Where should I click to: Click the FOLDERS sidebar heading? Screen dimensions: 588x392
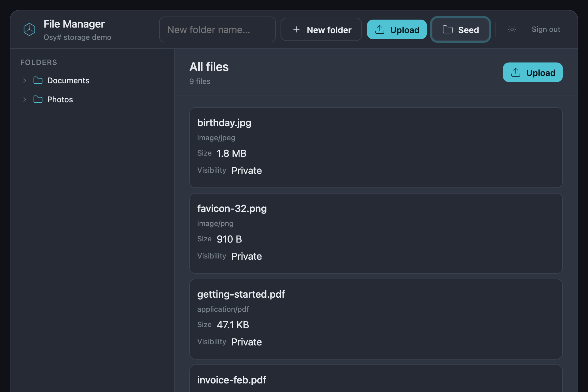pos(39,62)
